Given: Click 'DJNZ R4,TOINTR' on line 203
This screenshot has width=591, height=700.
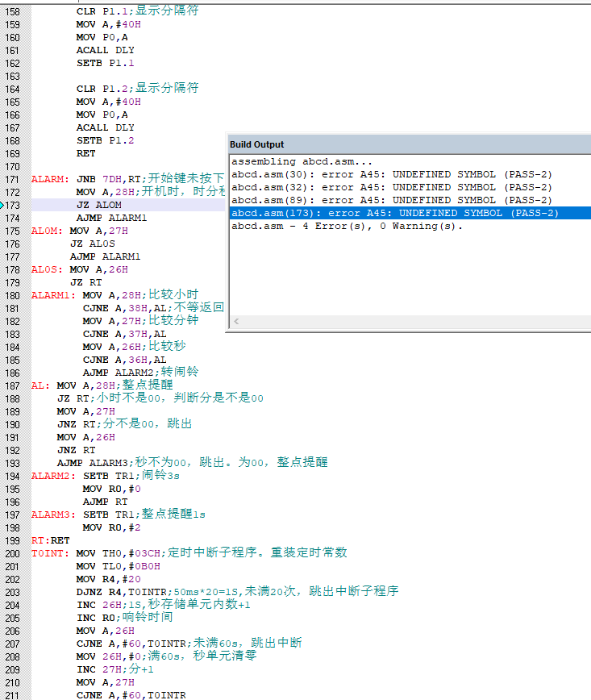Looking at the screenshot, I should 122,593.
